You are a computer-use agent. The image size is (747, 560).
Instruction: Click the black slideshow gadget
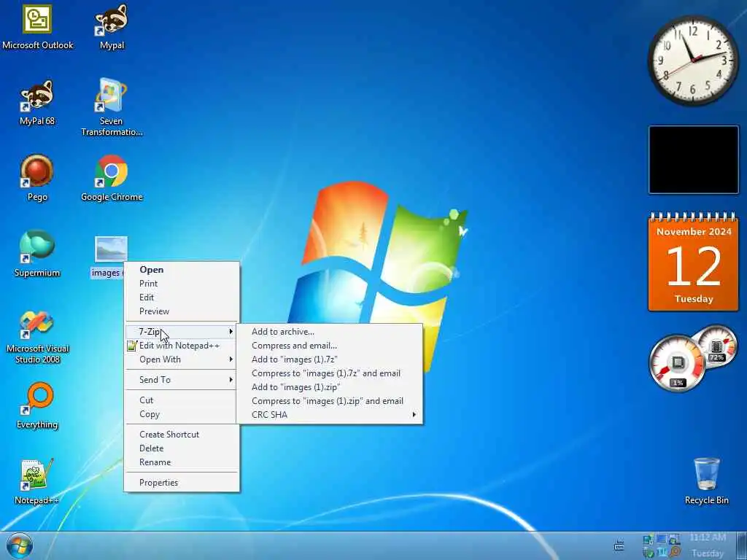pyautogui.click(x=693, y=160)
